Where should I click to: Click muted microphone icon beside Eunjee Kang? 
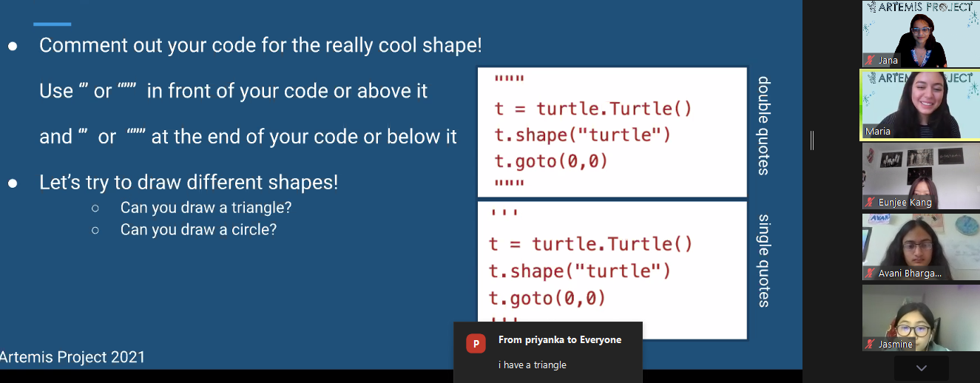tap(871, 203)
